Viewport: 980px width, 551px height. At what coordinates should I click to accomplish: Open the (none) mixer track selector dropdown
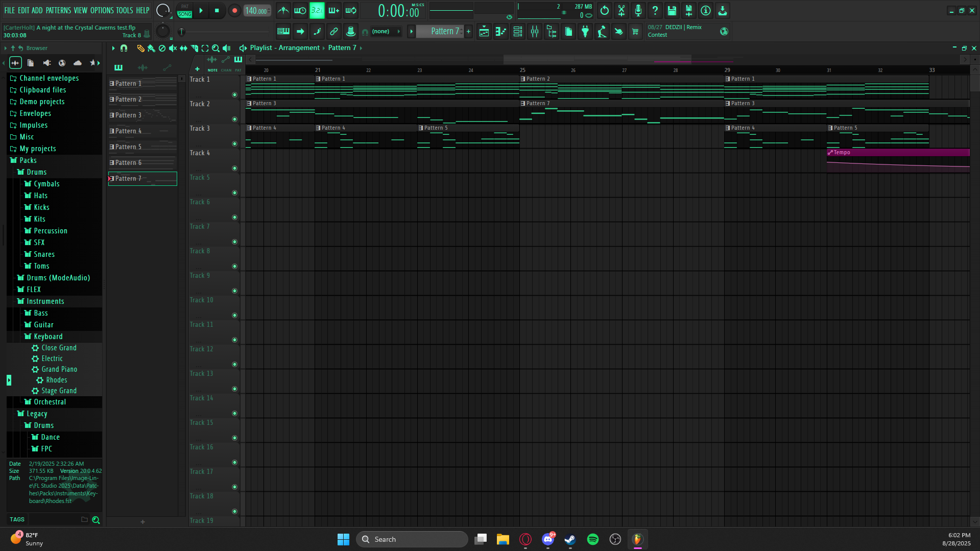click(386, 32)
